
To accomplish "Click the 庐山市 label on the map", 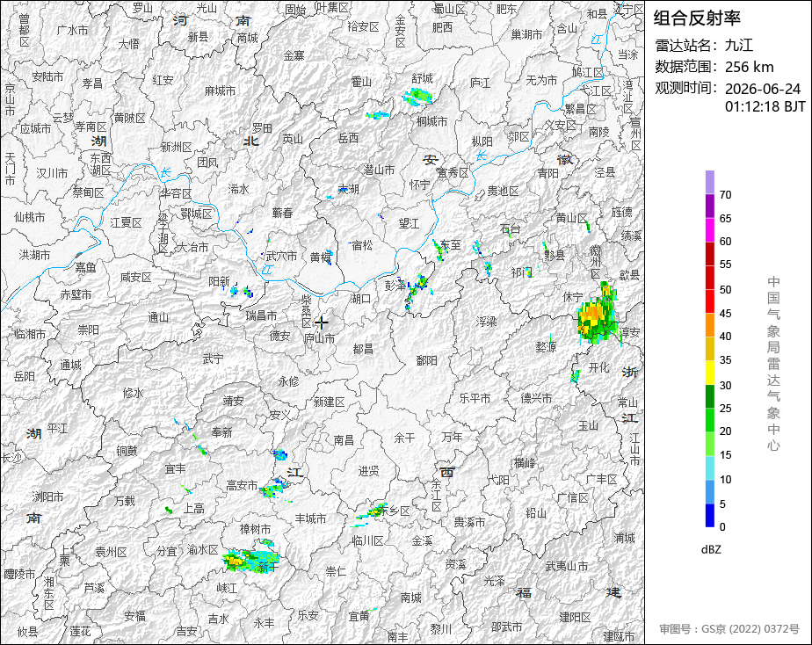I will point(319,338).
